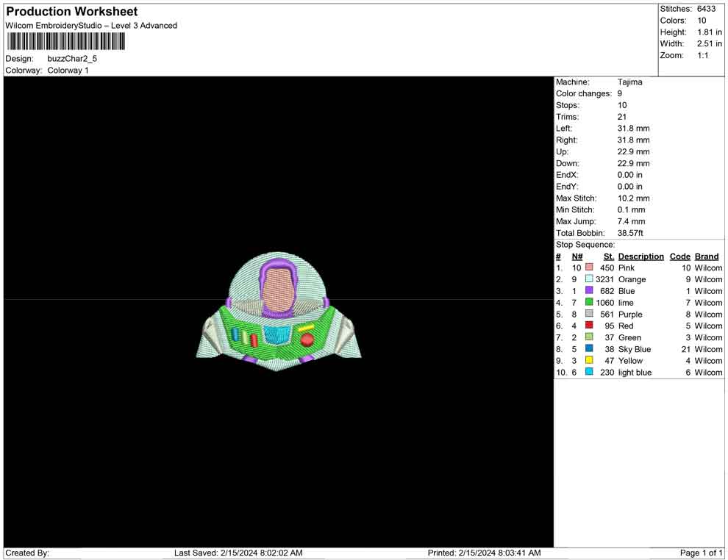Click the Description column header
This screenshot has width=728, height=560.
[640, 256]
